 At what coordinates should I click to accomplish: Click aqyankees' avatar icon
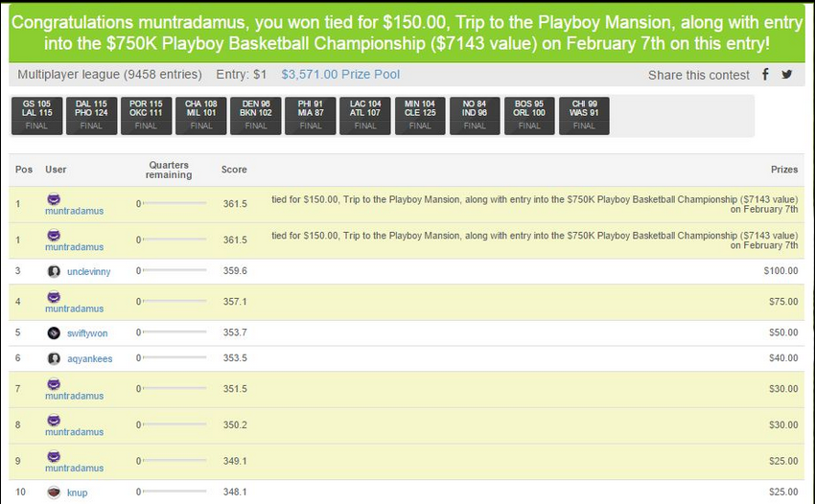54,358
